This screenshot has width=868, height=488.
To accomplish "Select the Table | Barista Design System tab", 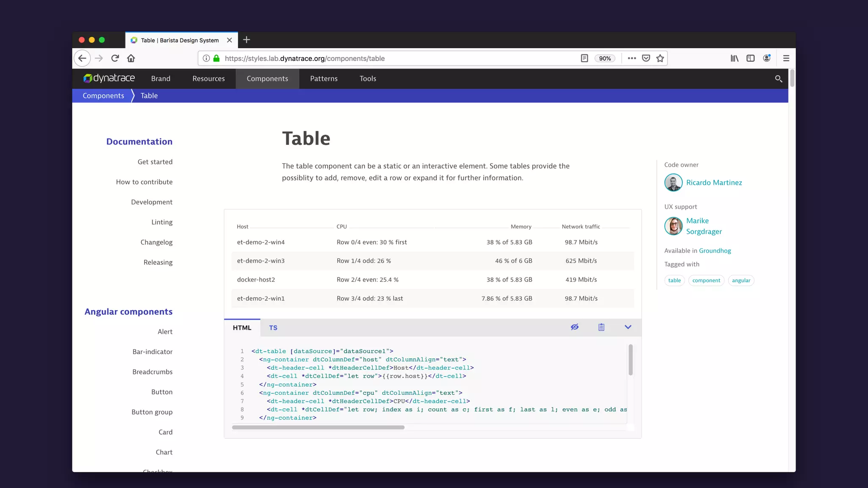I will (x=181, y=40).
